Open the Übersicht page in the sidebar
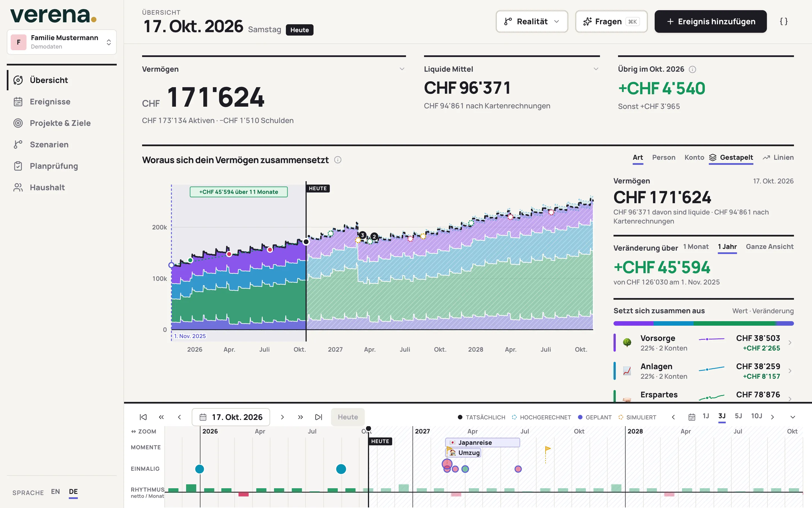Image resolution: width=812 pixels, height=508 pixels. click(62, 80)
